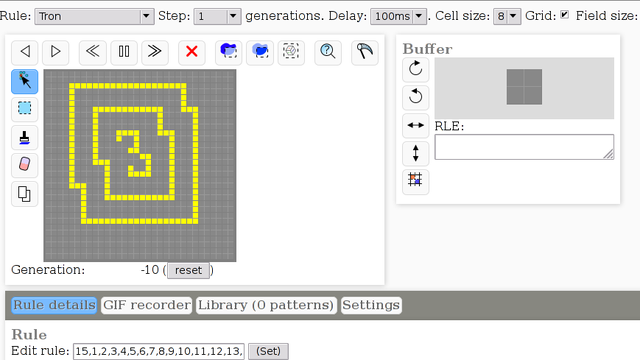This screenshot has width=640, height=360.
Task: Open the Rule dropdown showing Tron
Action: [94, 16]
